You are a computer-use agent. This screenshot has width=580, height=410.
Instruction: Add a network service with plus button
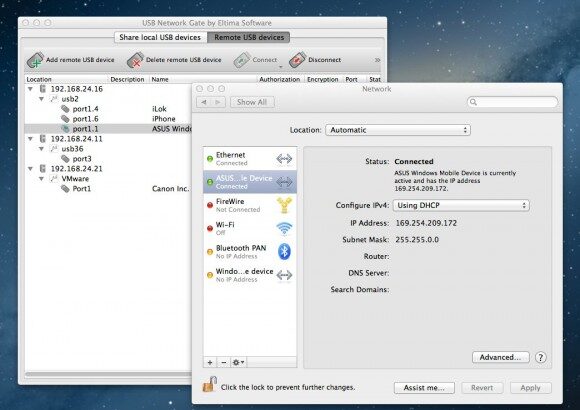click(x=210, y=362)
